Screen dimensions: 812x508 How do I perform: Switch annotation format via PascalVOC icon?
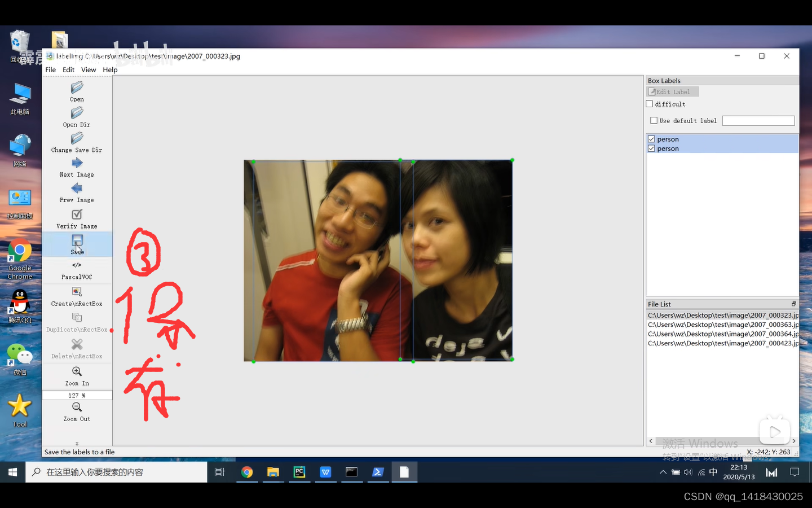(x=77, y=265)
